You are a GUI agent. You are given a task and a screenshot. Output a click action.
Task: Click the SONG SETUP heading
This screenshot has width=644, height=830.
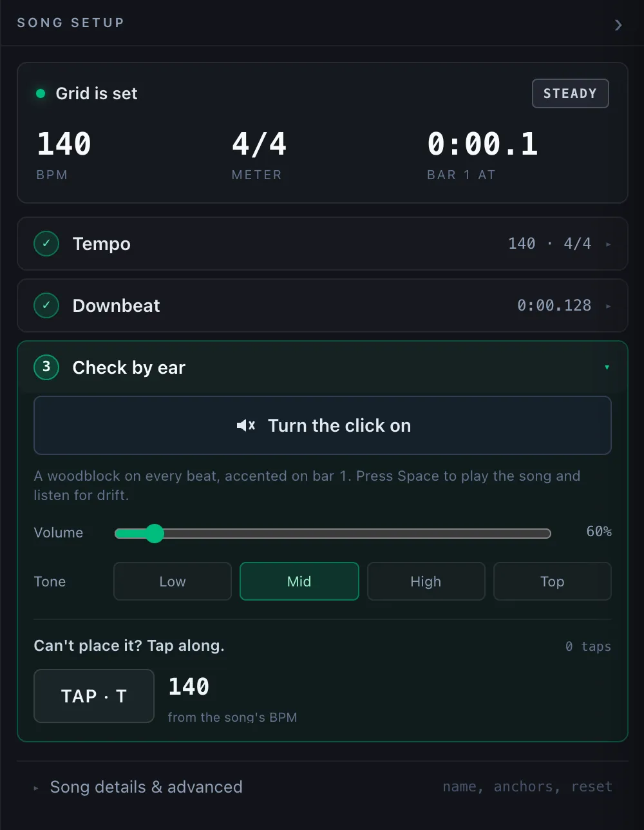coord(70,23)
